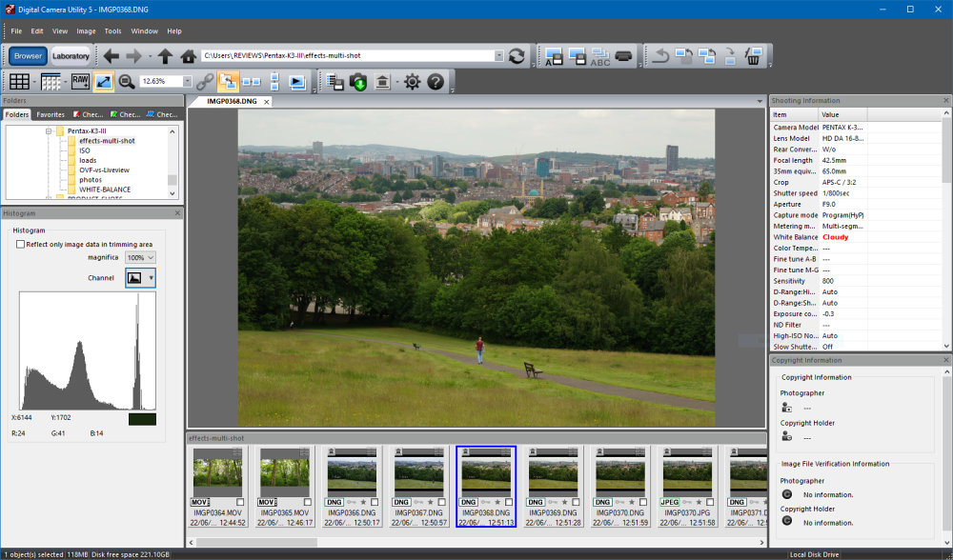Arrange images side by side horizontally
Image resolution: width=953 pixels, height=560 pixels.
251,81
